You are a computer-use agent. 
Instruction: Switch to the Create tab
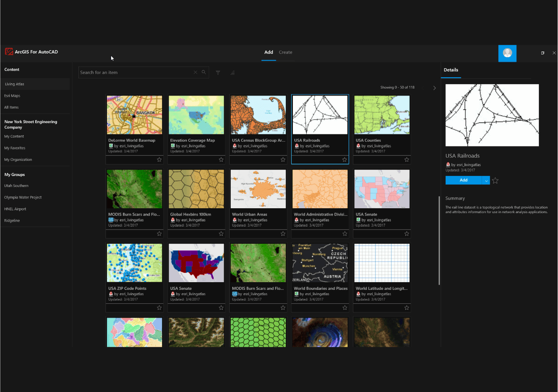click(x=286, y=52)
